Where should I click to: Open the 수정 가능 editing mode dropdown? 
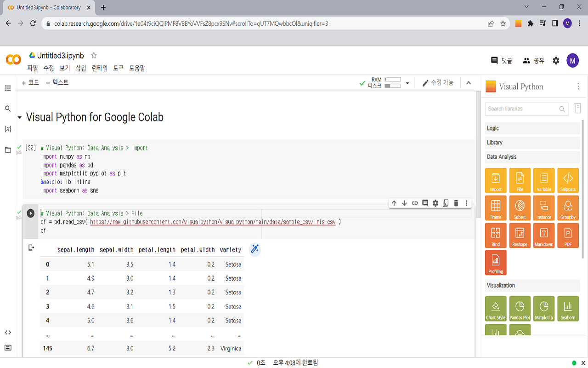438,83
